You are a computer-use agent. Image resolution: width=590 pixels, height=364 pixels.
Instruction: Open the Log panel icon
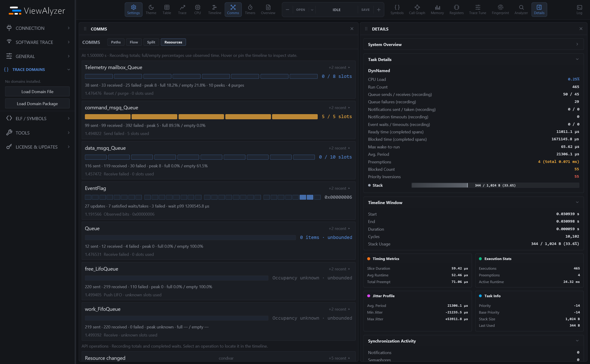click(579, 10)
